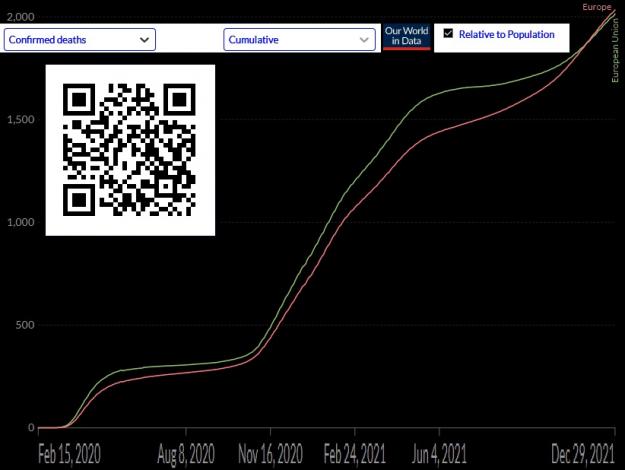This screenshot has height=470, width=625.
Task: Click the Feb 24, 2021 axis label
Action: 354,454
